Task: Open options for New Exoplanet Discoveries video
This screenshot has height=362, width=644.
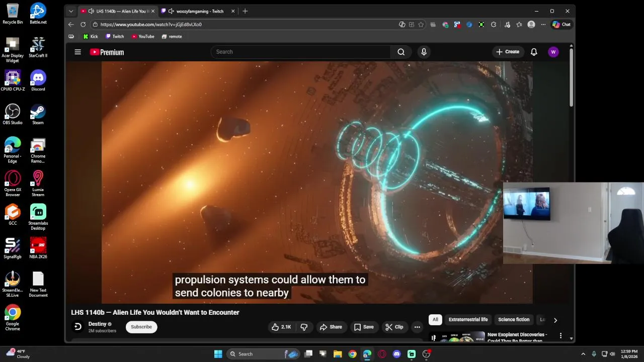Action: 560,335
